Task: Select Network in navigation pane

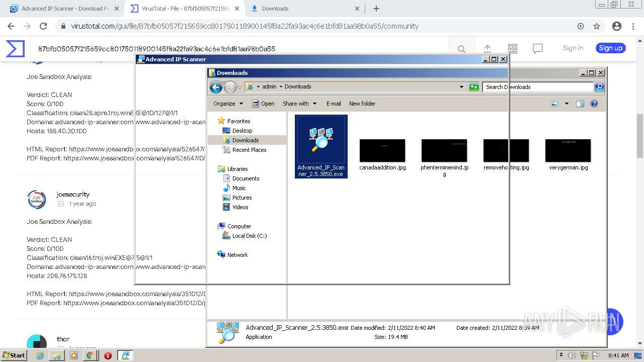Action: (x=237, y=255)
